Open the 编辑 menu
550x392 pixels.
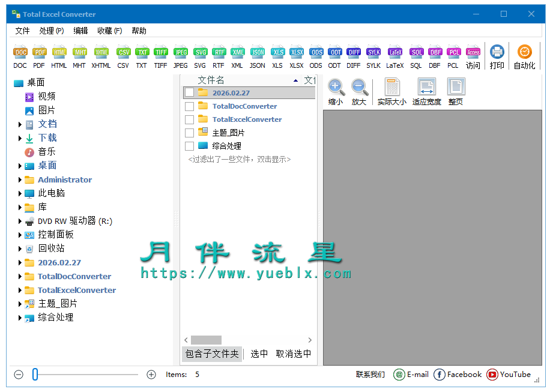coord(80,31)
